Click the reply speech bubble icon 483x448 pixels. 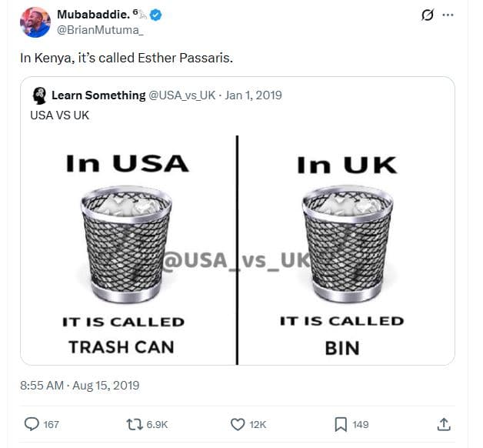coord(32,424)
